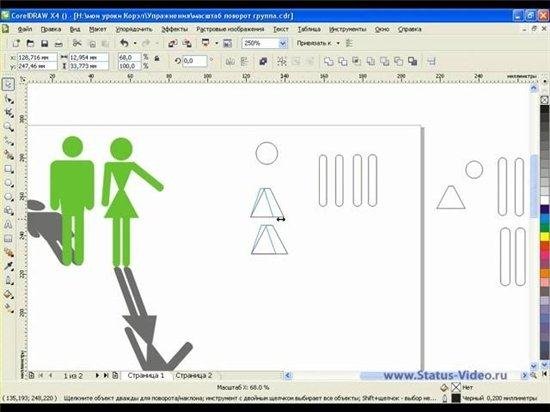
Task: Select the Table tool
Action: pos(8,238)
